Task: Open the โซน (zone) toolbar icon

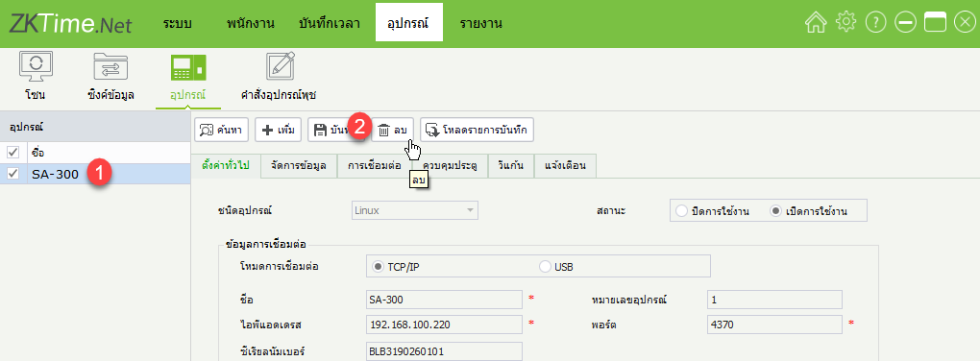Action: coord(36,76)
